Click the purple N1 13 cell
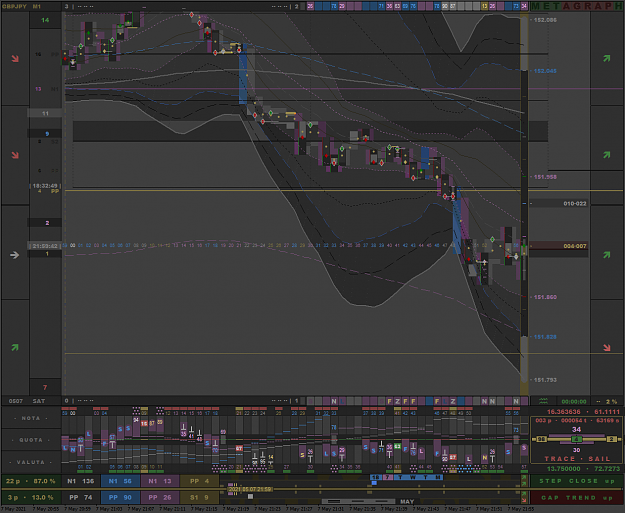625x513 pixels. (160, 481)
